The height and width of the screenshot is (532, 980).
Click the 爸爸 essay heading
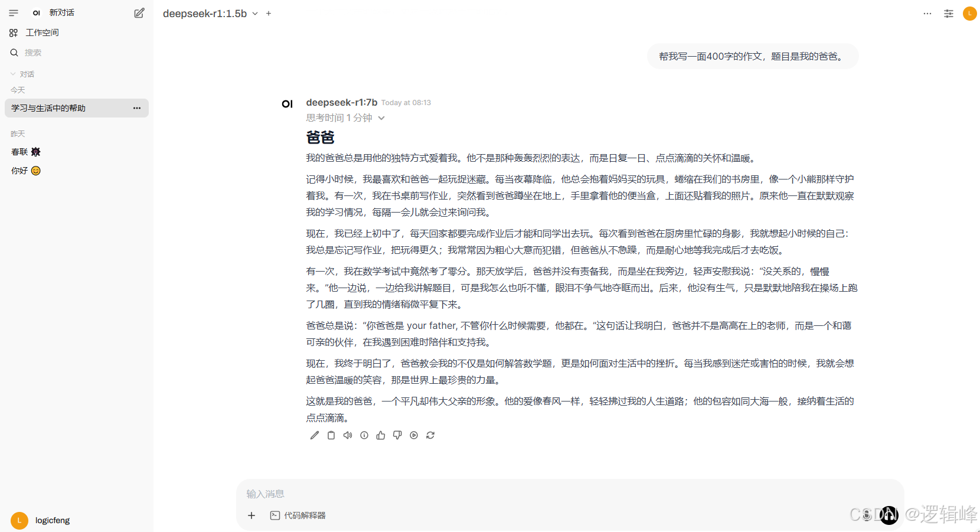[x=320, y=138]
